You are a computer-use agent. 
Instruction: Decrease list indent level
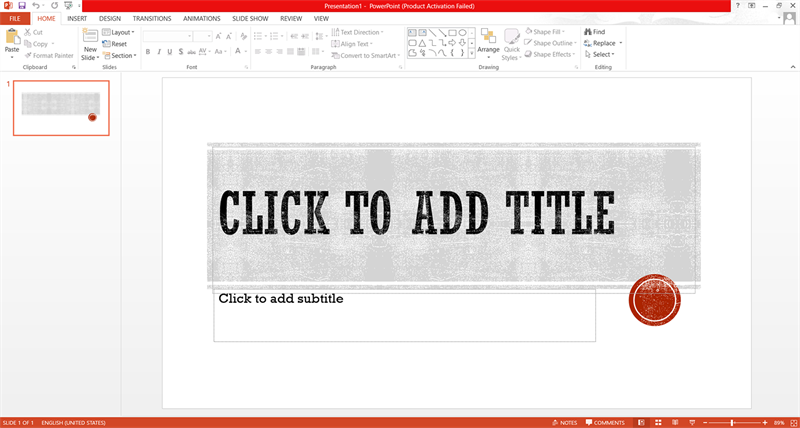(x=294, y=36)
